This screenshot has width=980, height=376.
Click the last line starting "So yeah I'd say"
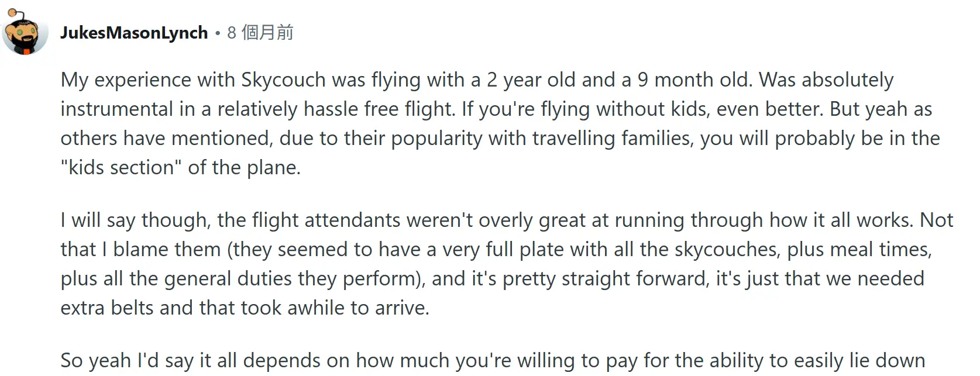coord(491,361)
